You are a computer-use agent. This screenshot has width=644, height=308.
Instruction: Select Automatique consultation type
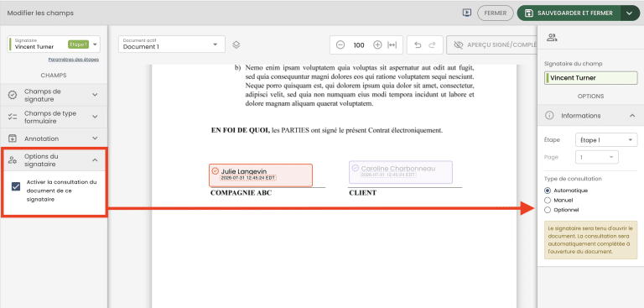pyautogui.click(x=547, y=191)
